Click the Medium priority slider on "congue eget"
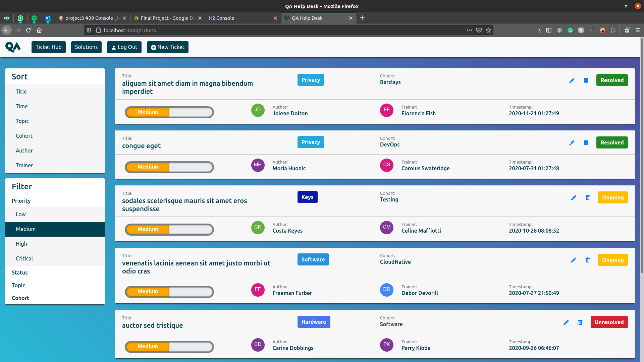 coord(169,167)
